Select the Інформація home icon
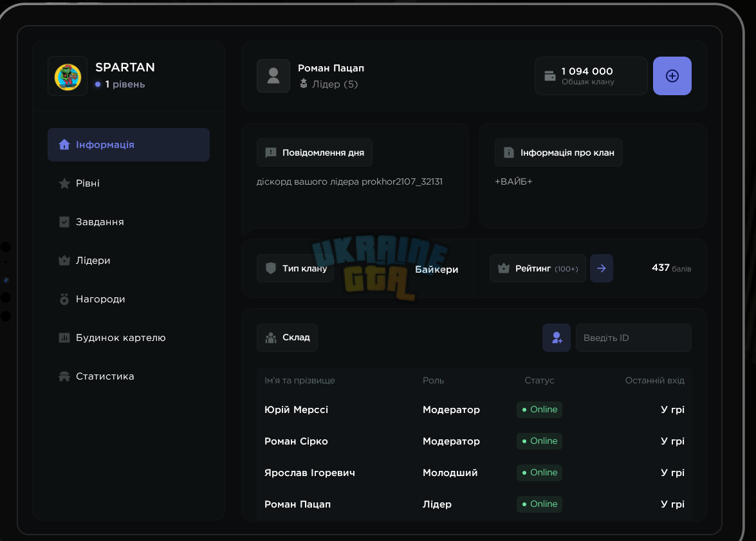Image resolution: width=756 pixels, height=541 pixels. coord(64,145)
